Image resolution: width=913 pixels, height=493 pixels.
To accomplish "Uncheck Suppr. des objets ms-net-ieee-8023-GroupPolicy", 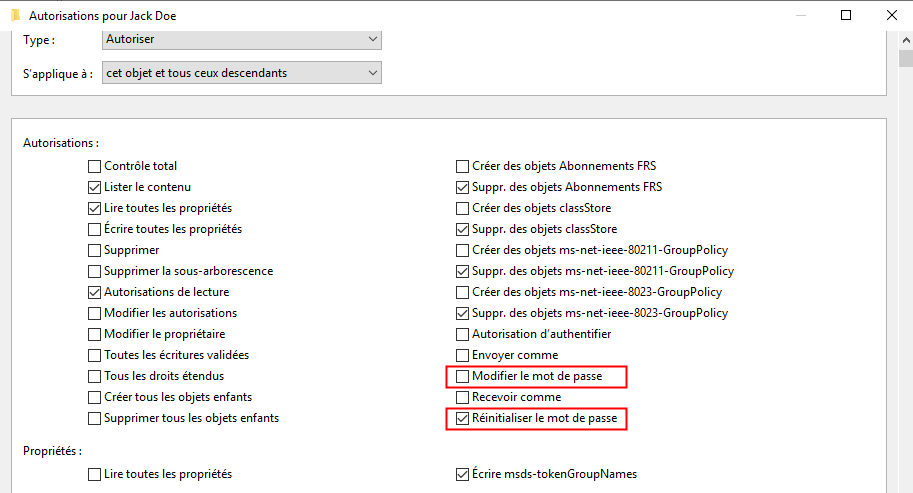I will click(462, 313).
